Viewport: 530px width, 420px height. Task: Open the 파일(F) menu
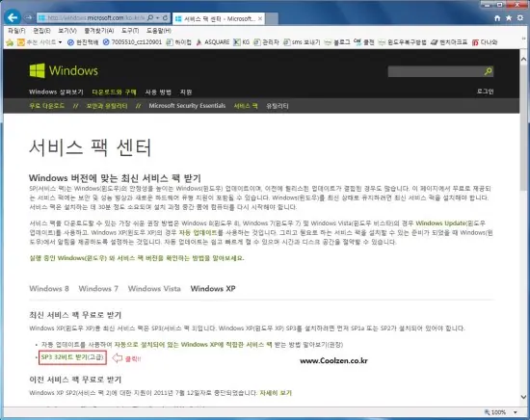pos(16,31)
